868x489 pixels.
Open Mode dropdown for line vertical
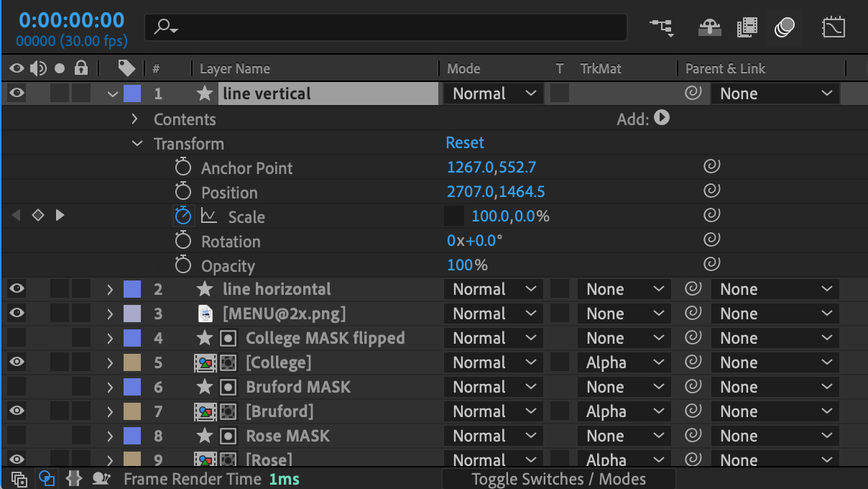coord(493,93)
